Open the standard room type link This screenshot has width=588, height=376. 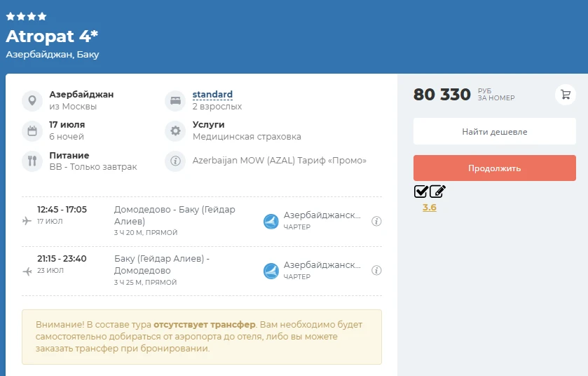[x=212, y=95]
